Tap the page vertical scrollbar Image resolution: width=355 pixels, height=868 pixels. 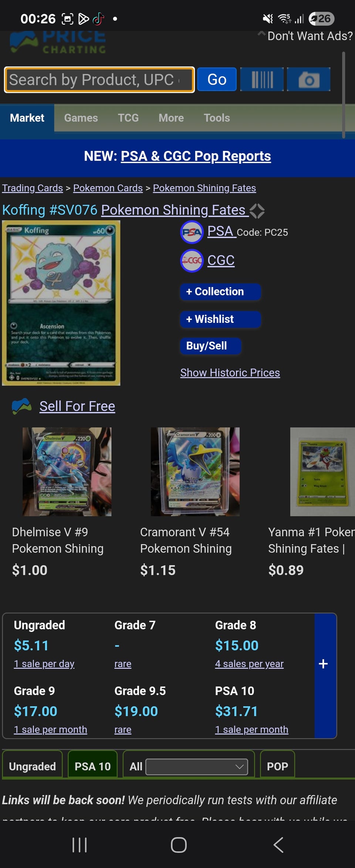[x=344, y=95]
